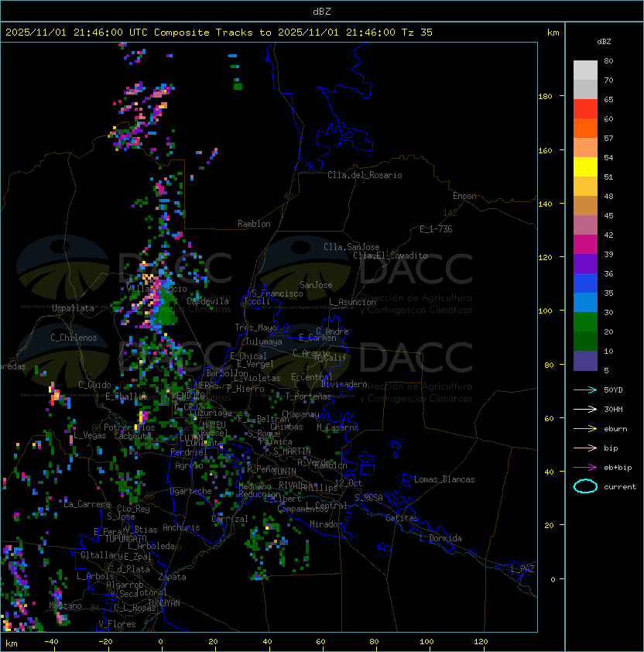Click legend label 'eburn'
The width and height of the screenshot is (644, 652).
[615, 429]
